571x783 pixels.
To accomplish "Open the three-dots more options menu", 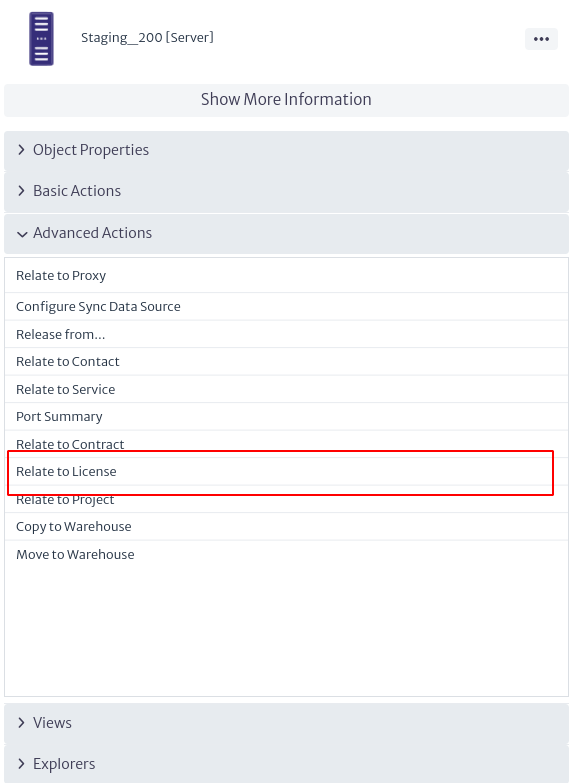I will (541, 39).
